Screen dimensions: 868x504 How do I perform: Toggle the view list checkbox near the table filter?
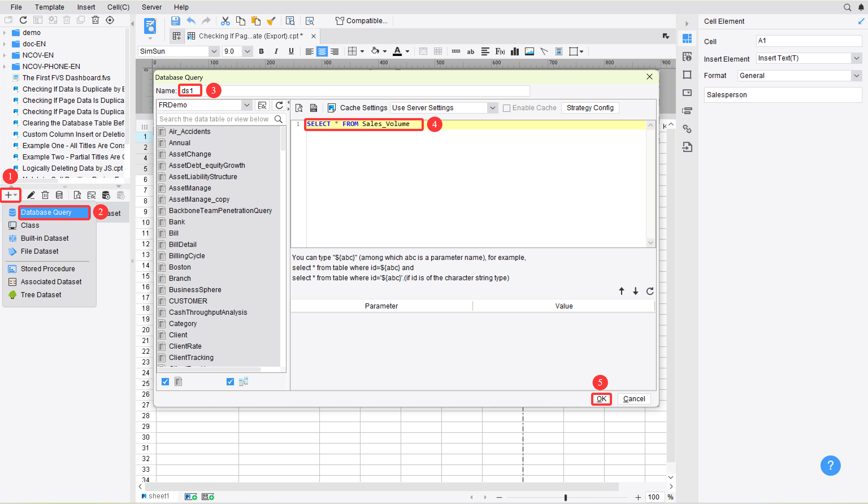pos(230,381)
